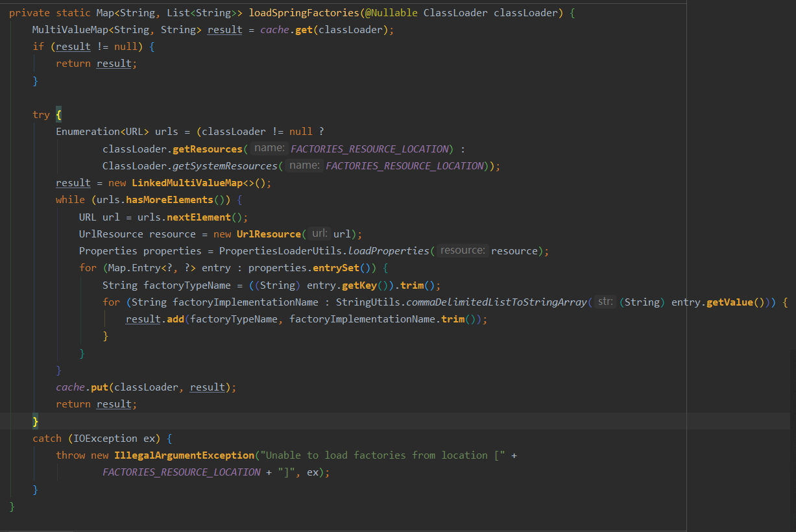Click the while keyword
The image size is (796, 532).
(70, 199)
